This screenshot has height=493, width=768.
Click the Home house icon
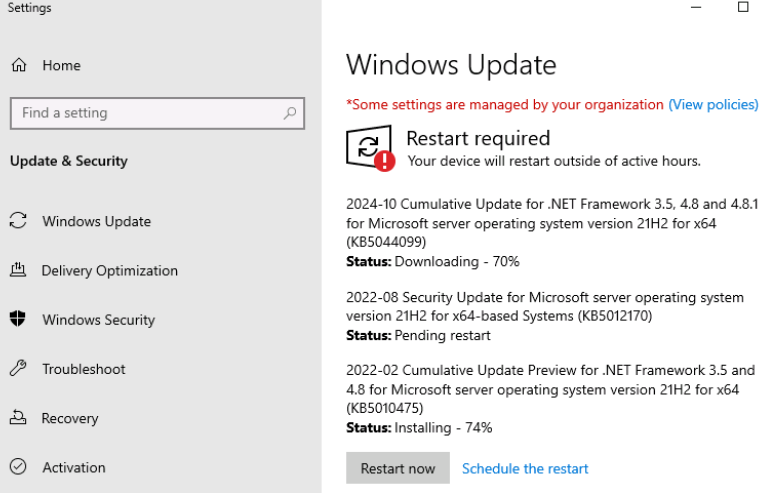point(19,65)
